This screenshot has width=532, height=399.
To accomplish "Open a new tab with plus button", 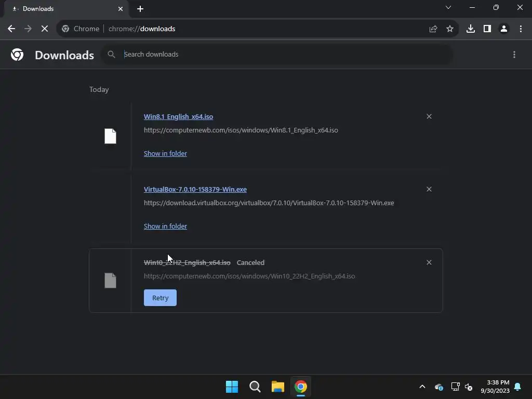I will click(x=140, y=9).
